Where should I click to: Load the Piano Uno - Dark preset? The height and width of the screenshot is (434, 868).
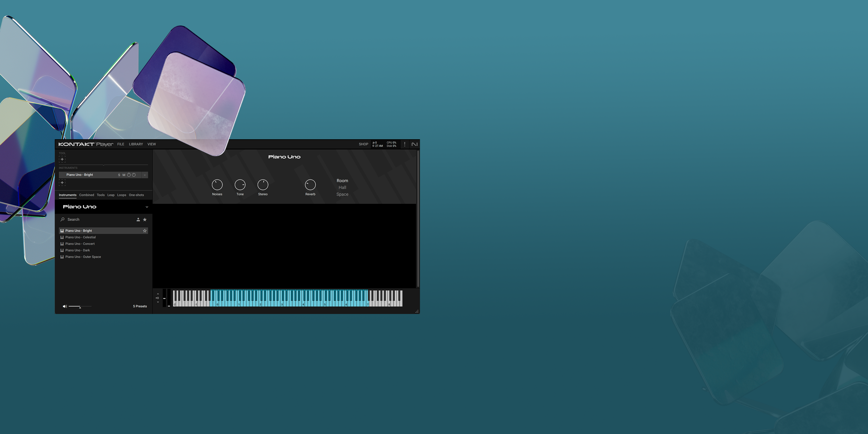(104, 250)
